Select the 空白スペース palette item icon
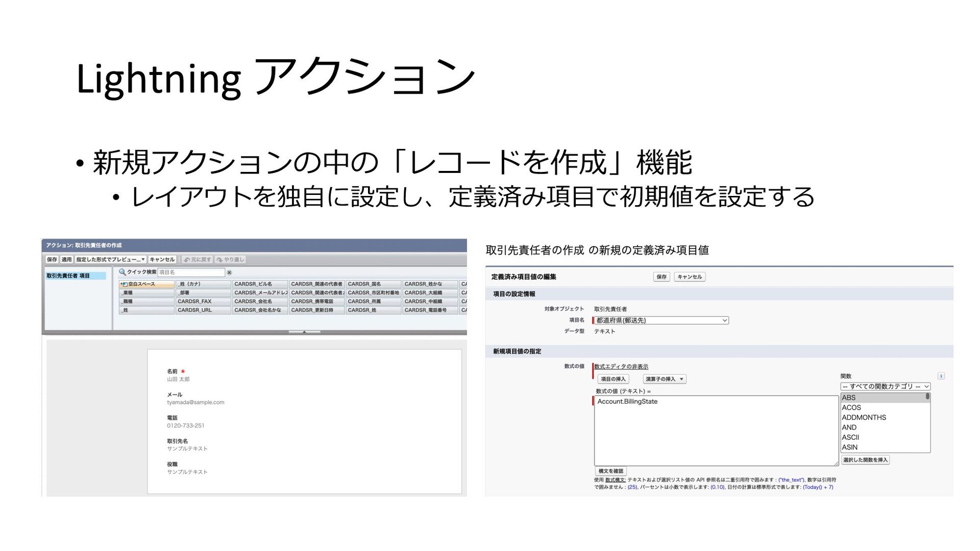 coord(124,284)
